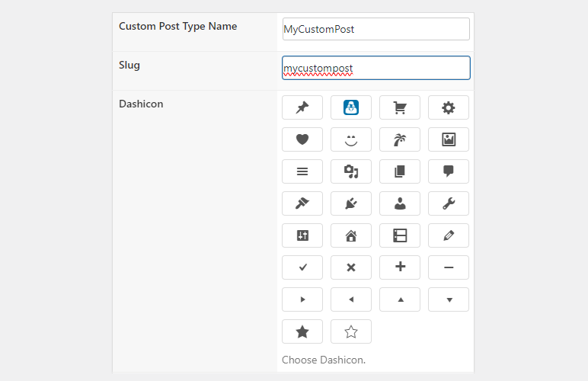
Task: Select the empty outline star dashicon
Action: [x=351, y=331]
